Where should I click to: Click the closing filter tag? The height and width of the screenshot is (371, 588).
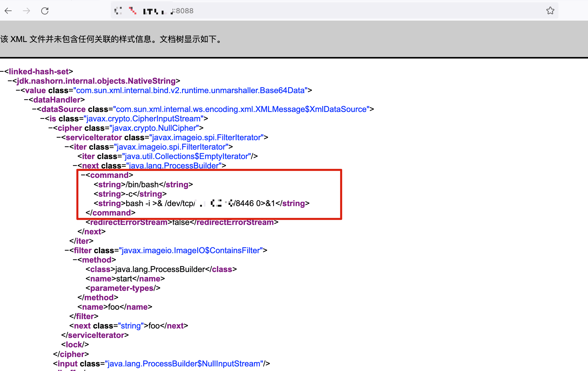[84, 316]
